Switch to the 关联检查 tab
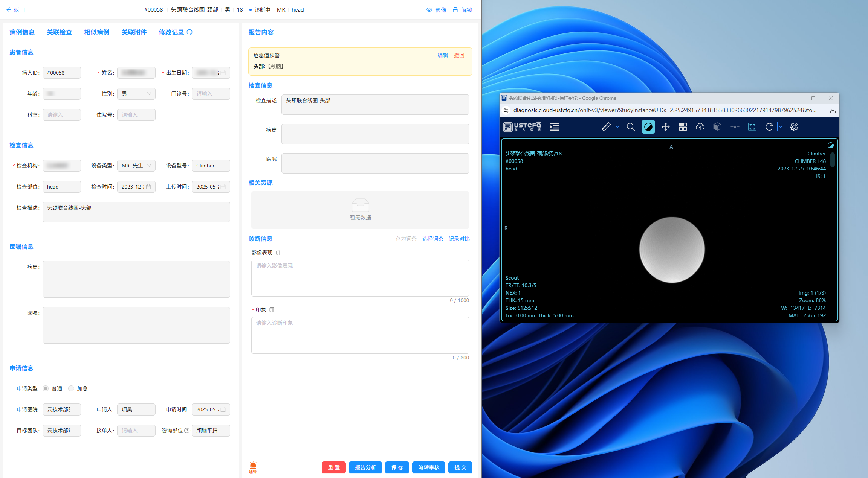 (x=59, y=32)
